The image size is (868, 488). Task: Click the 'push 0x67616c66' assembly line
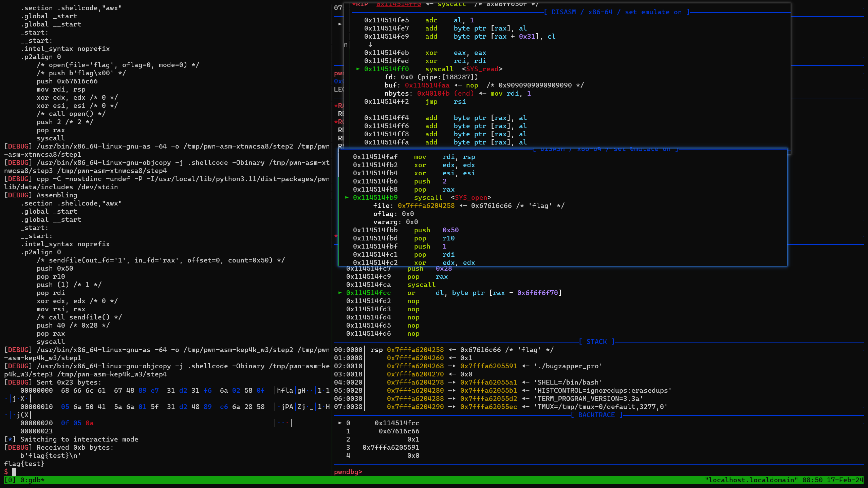coord(67,81)
